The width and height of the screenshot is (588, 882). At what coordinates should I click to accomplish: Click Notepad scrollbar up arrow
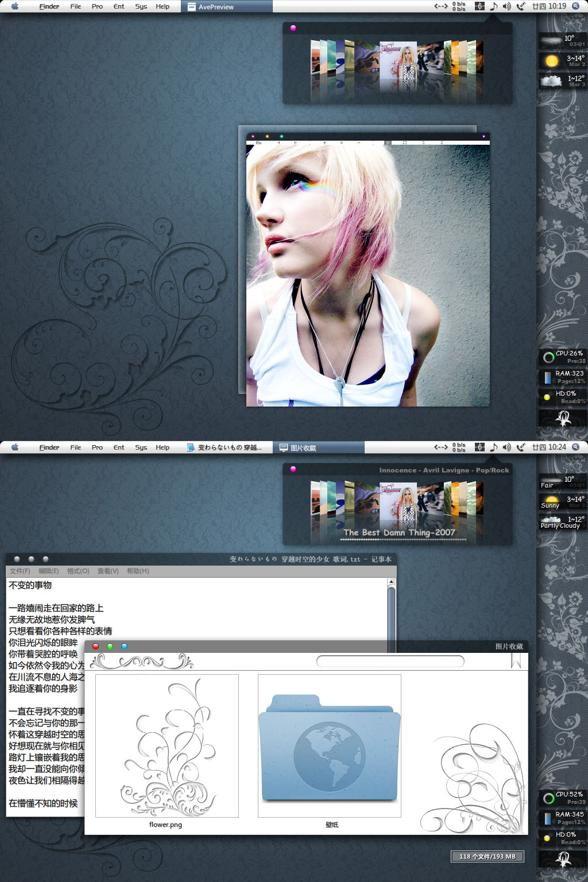click(391, 582)
